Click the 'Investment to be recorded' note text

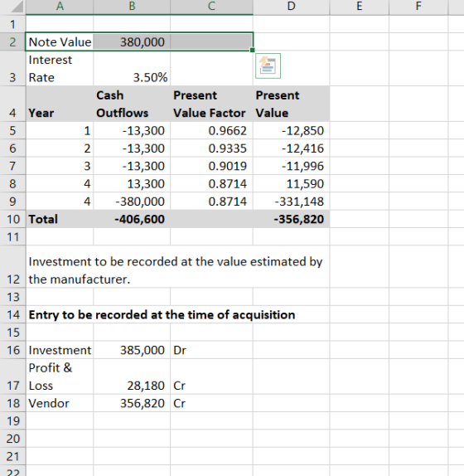pyautogui.click(x=176, y=270)
